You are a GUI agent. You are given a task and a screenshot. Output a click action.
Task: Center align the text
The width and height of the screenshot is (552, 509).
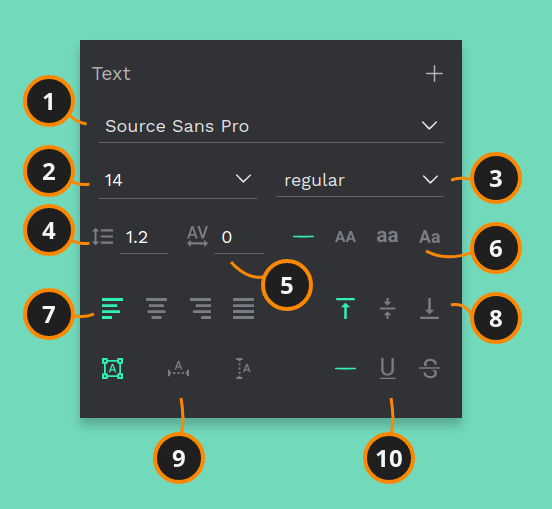pyautogui.click(x=156, y=308)
